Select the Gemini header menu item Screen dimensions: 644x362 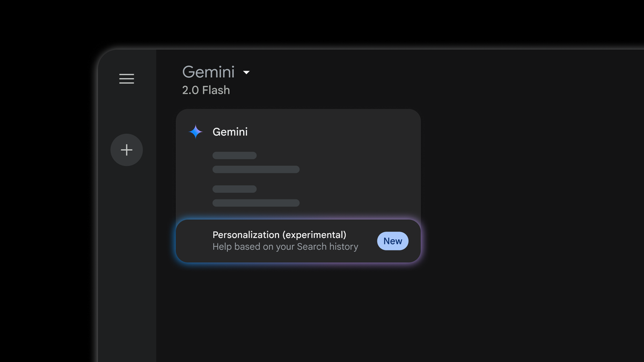click(x=209, y=71)
